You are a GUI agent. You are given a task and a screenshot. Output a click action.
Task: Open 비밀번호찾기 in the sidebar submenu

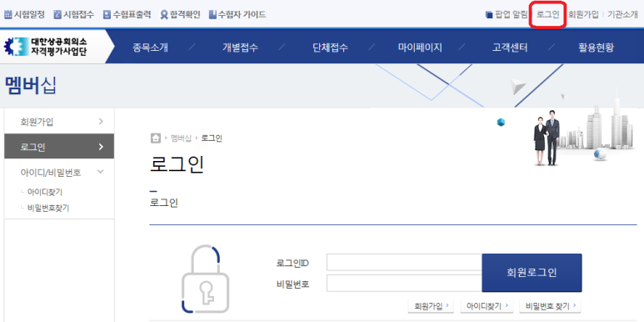tap(48, 208)
